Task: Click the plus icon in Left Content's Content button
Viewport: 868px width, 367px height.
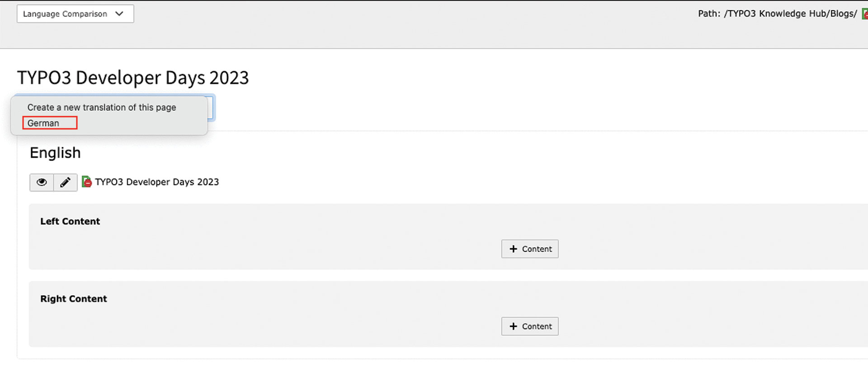Action: [513, 249]
